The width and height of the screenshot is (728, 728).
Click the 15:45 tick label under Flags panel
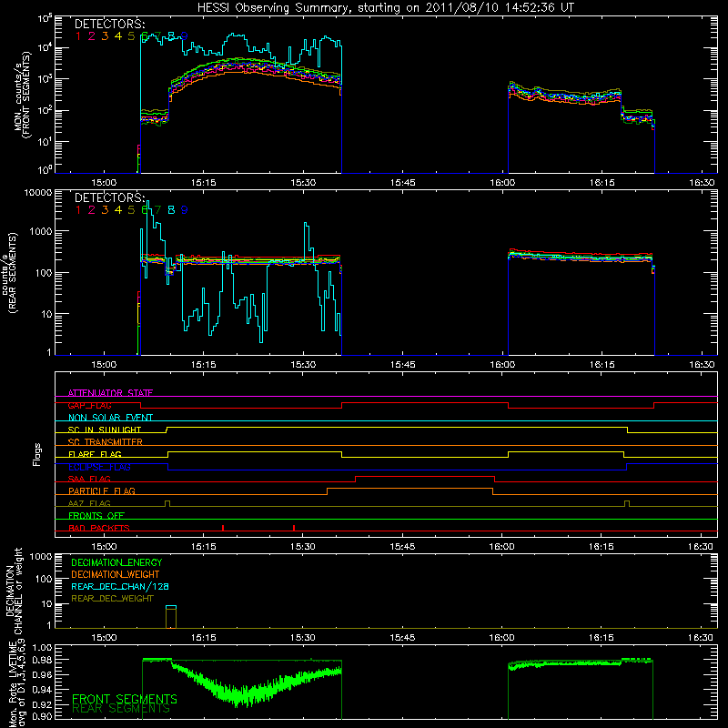point(402,547)
